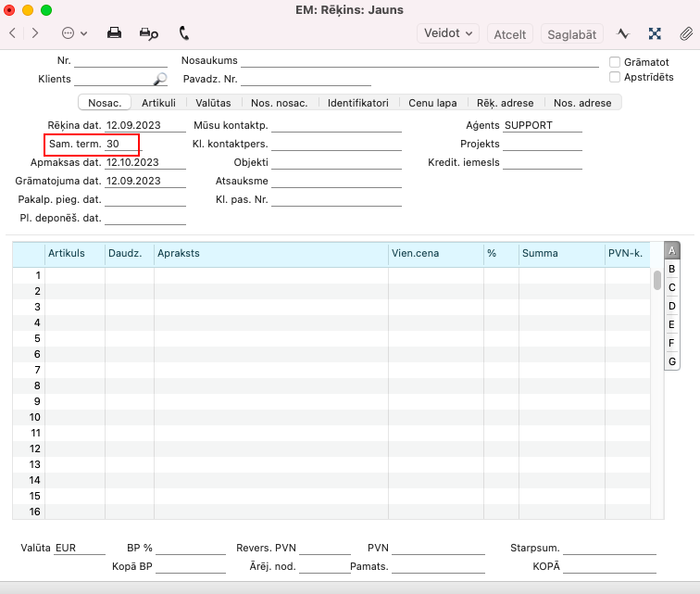Go to previous record with left arrow
Image resolution: width=700 pixels, height=594 pixels.
click(x=12, y=33)
